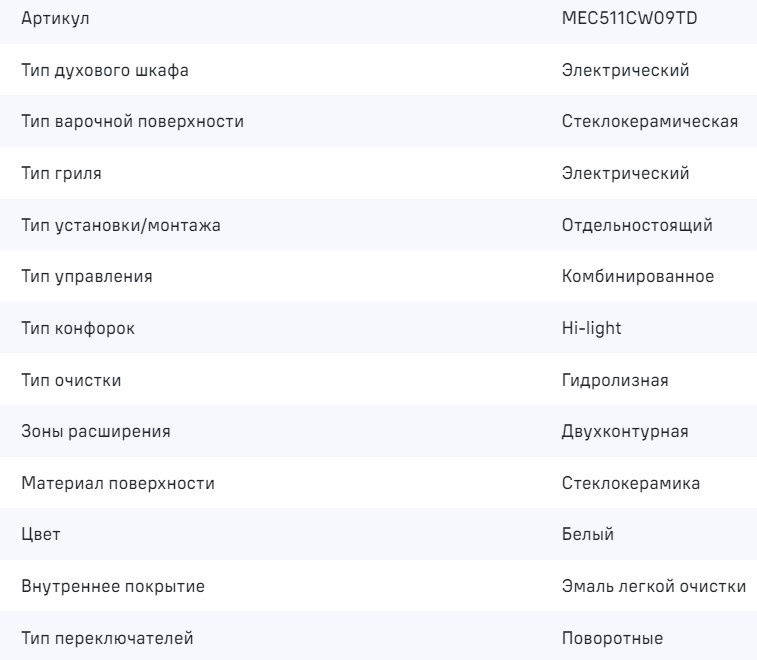This screenshot has height=660, width=757.
Task: Select the 'Тип установки/монтажа' label
Action: (x=121, y=226)
